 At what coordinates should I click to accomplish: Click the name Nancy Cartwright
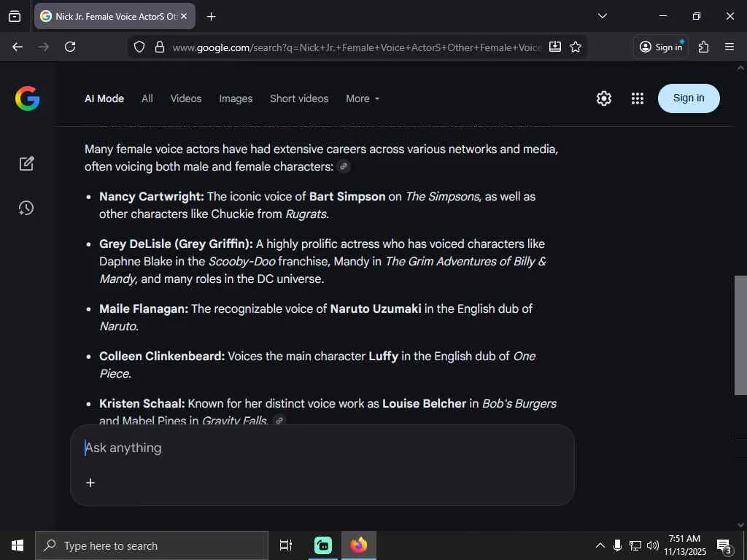coord(151,196)
